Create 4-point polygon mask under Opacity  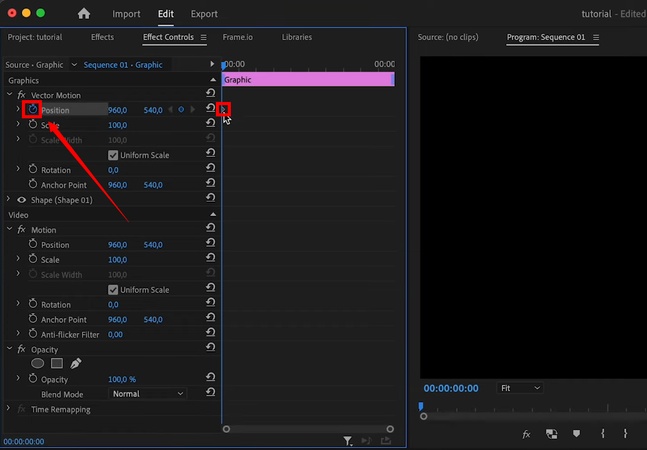[57, 364]
